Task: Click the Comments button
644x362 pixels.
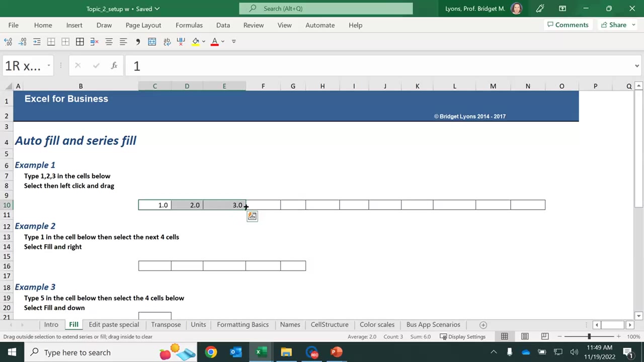Action: 568,25
